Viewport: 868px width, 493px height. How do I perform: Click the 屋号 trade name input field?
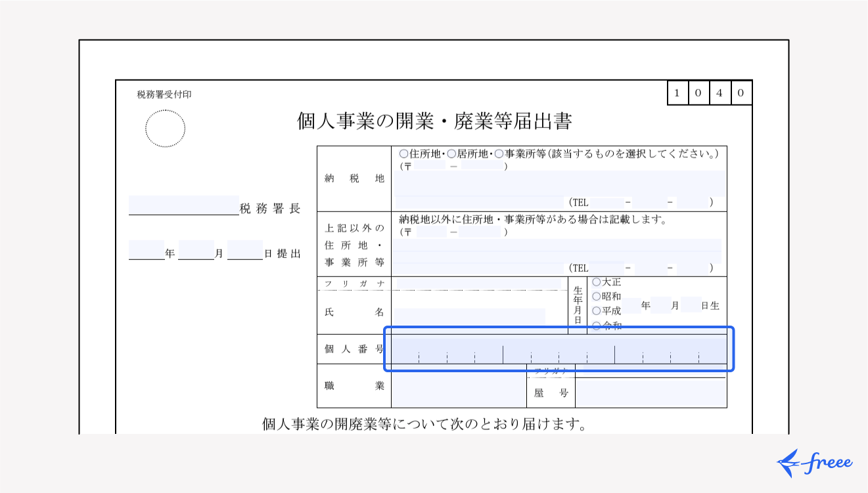click(651, 393)
